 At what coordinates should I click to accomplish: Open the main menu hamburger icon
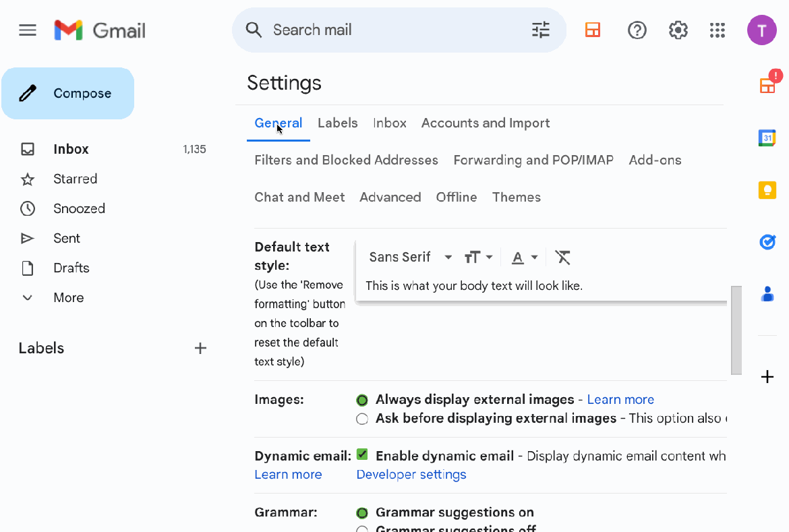click(x=28, y=30)
